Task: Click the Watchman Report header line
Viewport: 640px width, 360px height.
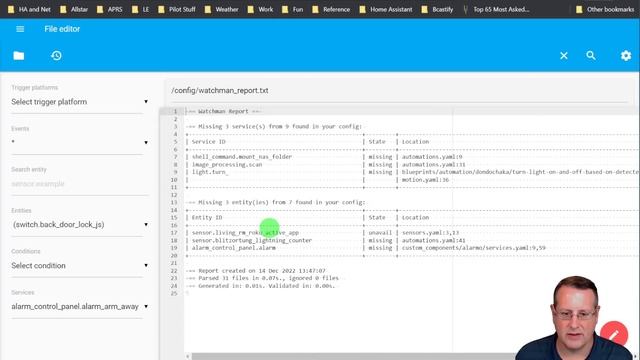Action: tap(223, 111)
